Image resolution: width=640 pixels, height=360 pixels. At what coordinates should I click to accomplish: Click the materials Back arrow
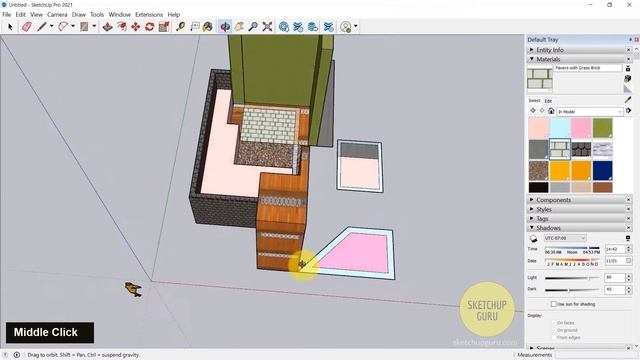click(x=533, y=111)
